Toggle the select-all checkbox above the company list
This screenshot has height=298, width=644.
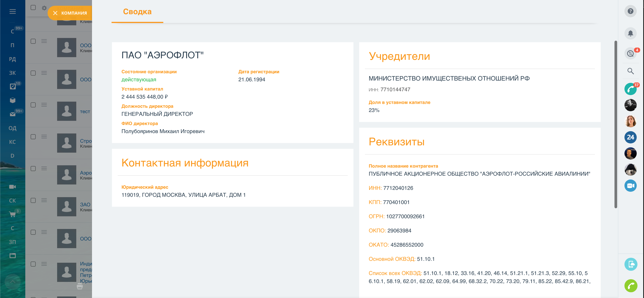pyautogui.click(x=33, y=8)
